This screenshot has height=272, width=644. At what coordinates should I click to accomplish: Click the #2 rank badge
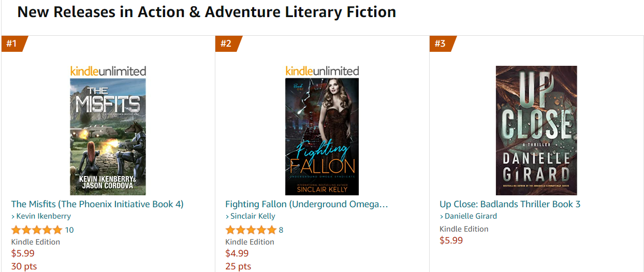tap(227, 44)
